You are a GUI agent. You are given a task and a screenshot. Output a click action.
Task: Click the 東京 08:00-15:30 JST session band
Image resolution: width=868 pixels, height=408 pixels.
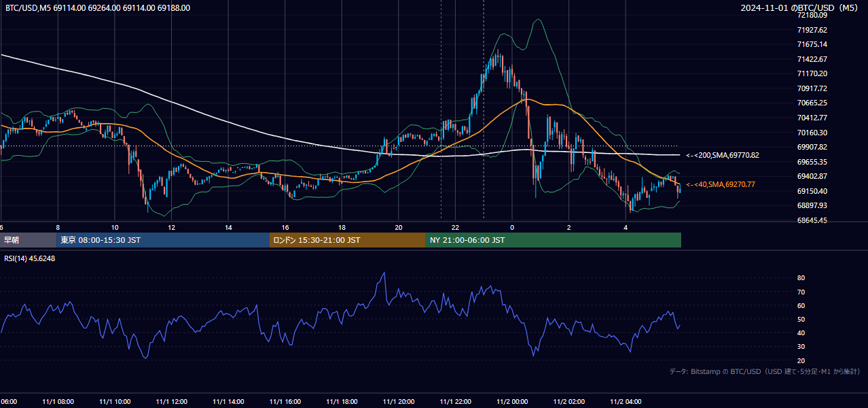pyautogui.click(x=163, y=240)
